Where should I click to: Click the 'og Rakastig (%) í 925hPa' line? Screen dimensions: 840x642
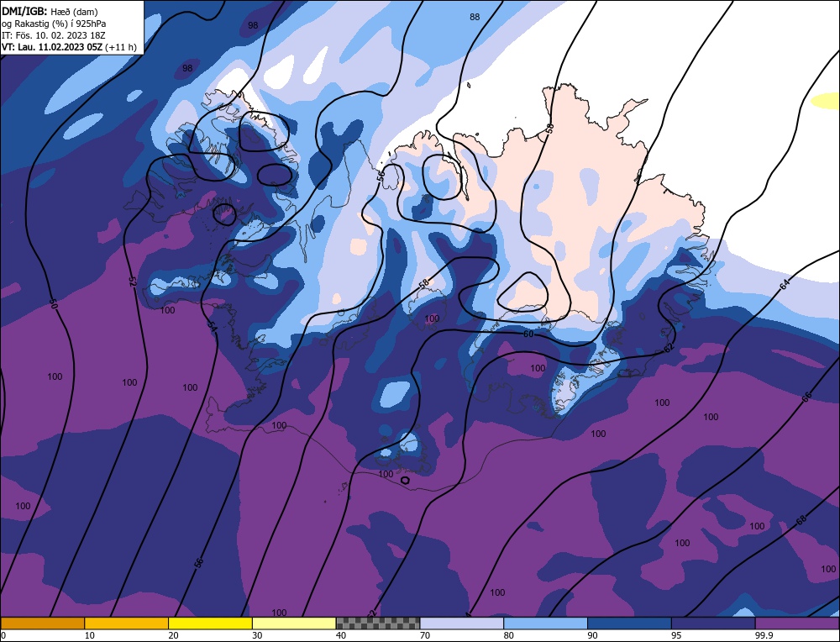(54, 24)
